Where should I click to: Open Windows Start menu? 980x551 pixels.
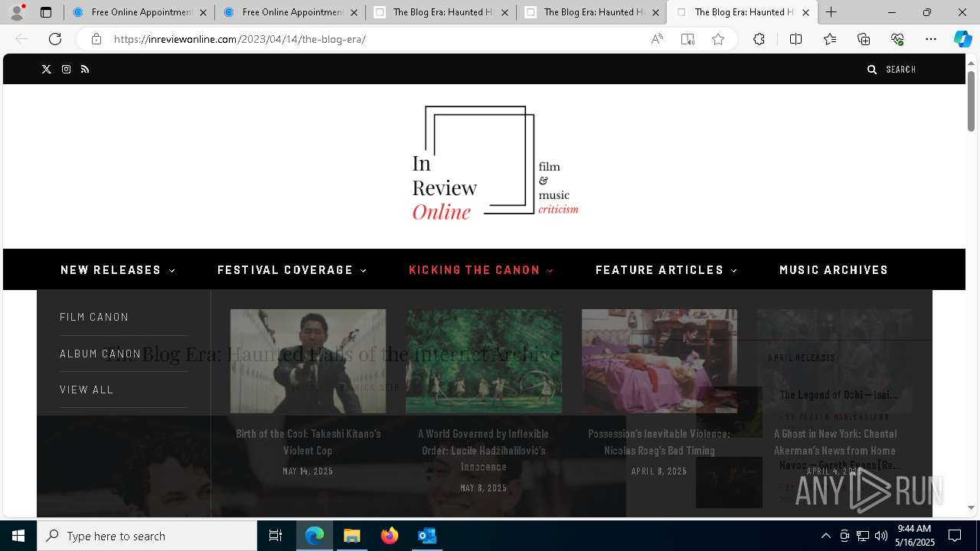[18, 536]
